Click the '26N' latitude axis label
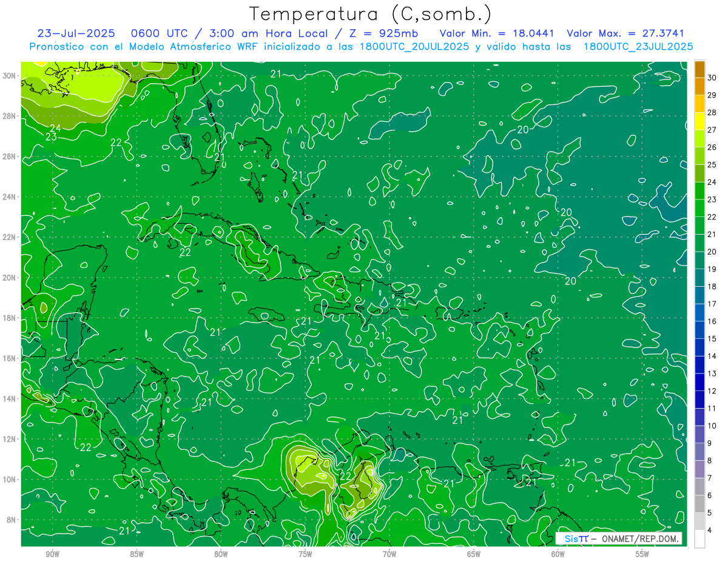The width and height of the screenshot is (728, 562). [10, 156]
